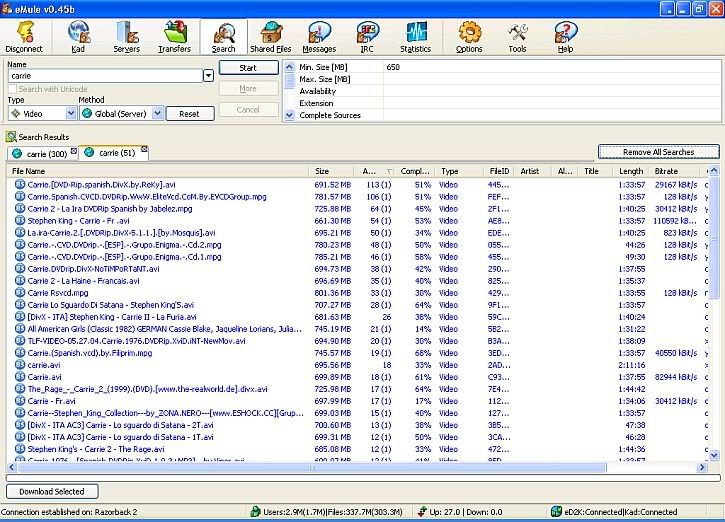The width and height of the screenshot is (725, 522).
Task: Click the Cancel button
Action: [x=248, y=110]
